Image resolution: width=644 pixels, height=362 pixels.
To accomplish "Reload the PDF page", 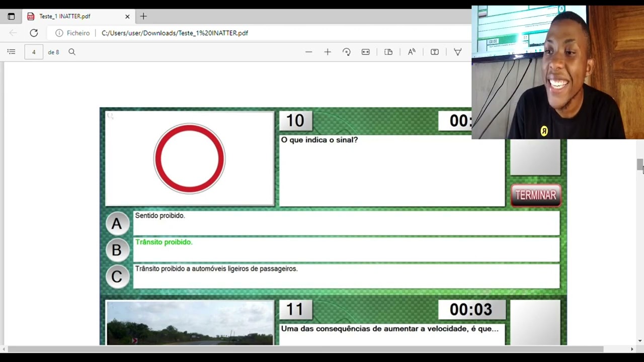I will [34, 33].
